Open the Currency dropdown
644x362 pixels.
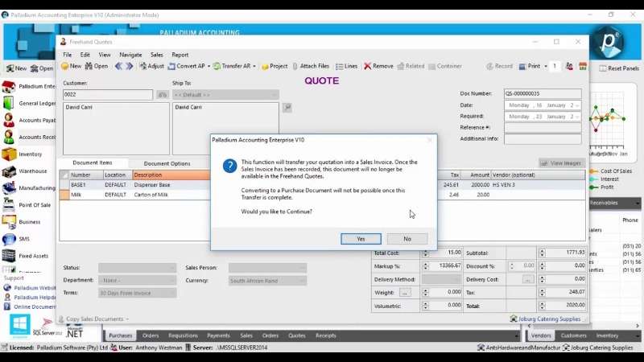point(302,281)
